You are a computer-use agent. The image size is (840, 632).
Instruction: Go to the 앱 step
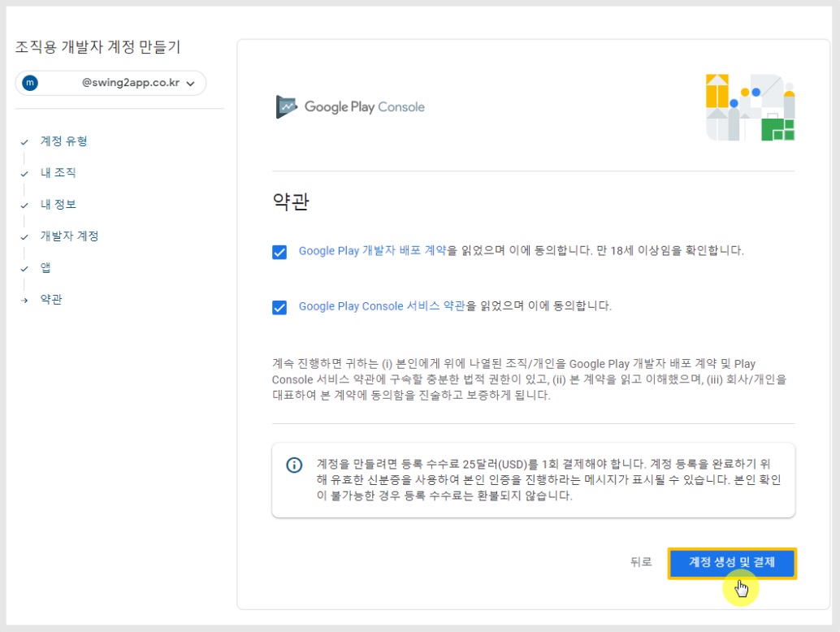pyautogui.click(x=45, y=267)
